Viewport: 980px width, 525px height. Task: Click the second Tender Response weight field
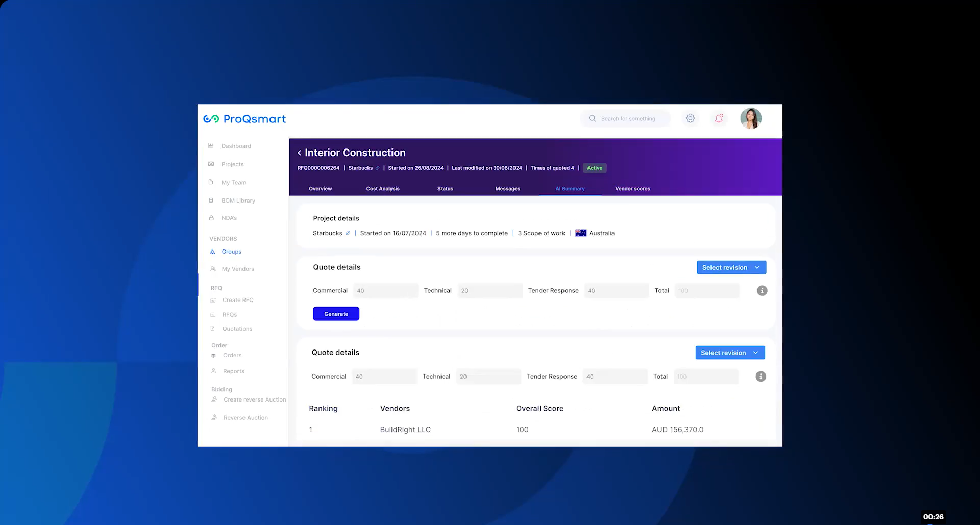coord(615,377)
